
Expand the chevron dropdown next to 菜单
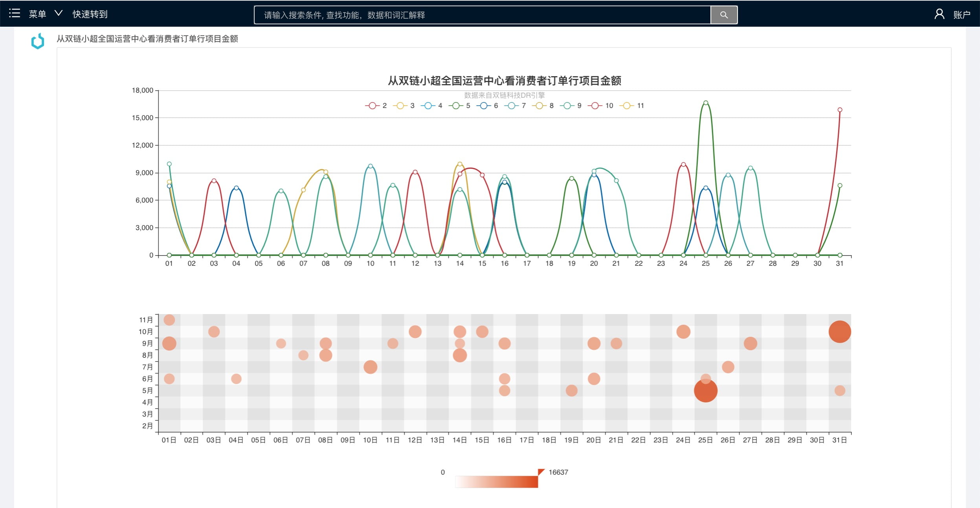pyautogui.click(x=59, y=13)
